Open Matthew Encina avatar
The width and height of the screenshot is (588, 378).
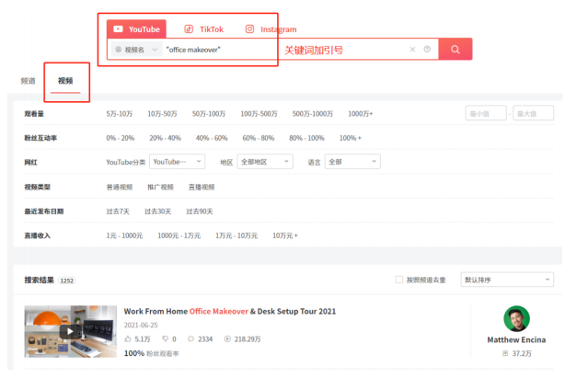(516, 319)
